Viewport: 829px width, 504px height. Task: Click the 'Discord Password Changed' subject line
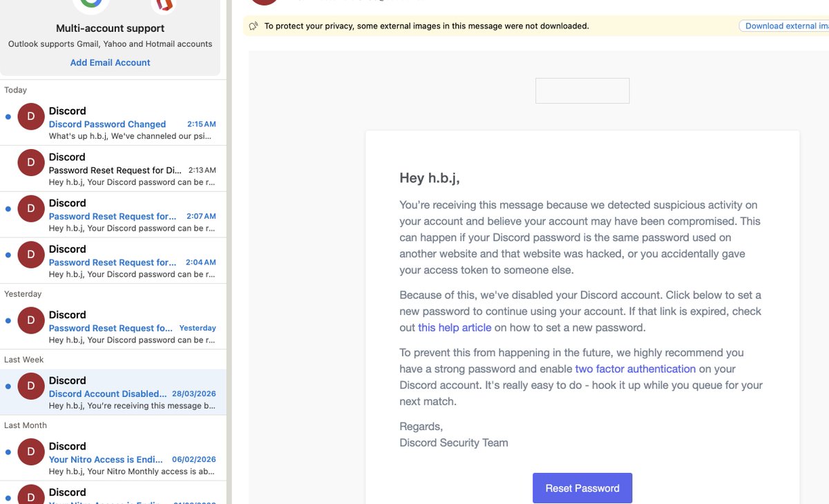point(107,124)
